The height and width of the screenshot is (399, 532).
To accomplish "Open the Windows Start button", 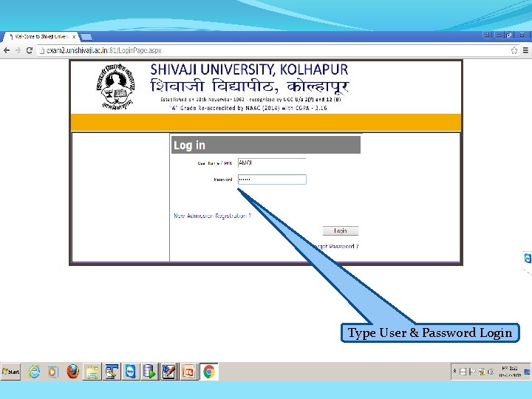I will click(x=10, y=372).
